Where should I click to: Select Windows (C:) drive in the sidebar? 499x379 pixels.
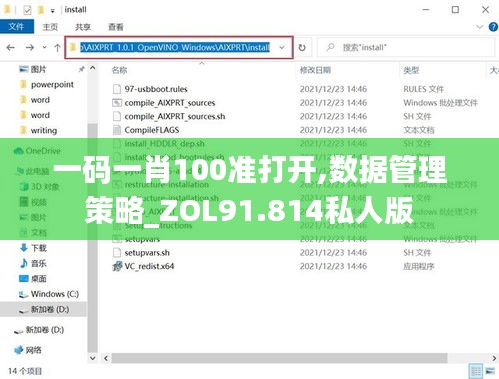click(49, 294)
